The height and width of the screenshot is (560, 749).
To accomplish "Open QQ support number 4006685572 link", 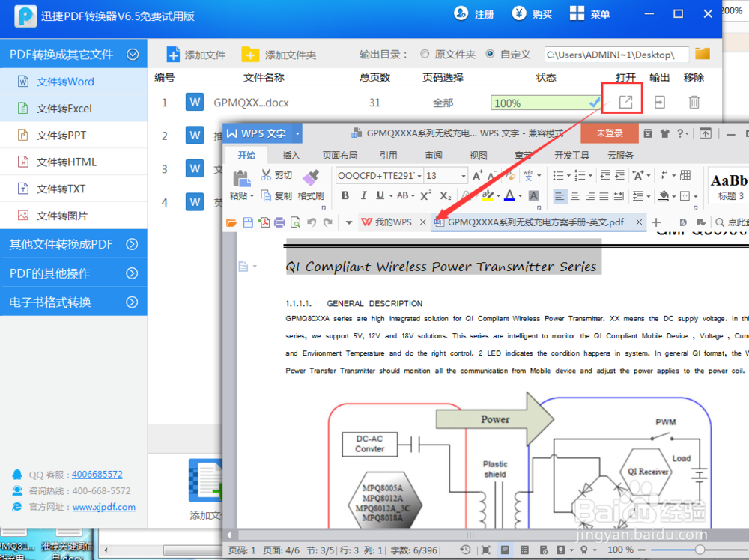I will (97, 474).
